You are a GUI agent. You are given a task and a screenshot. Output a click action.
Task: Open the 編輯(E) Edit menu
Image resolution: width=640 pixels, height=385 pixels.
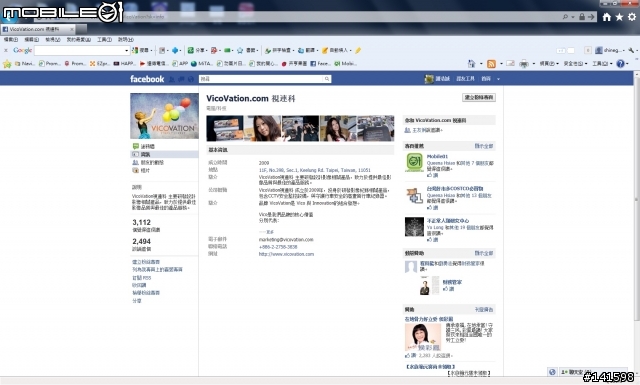click(x=31, y=40)
